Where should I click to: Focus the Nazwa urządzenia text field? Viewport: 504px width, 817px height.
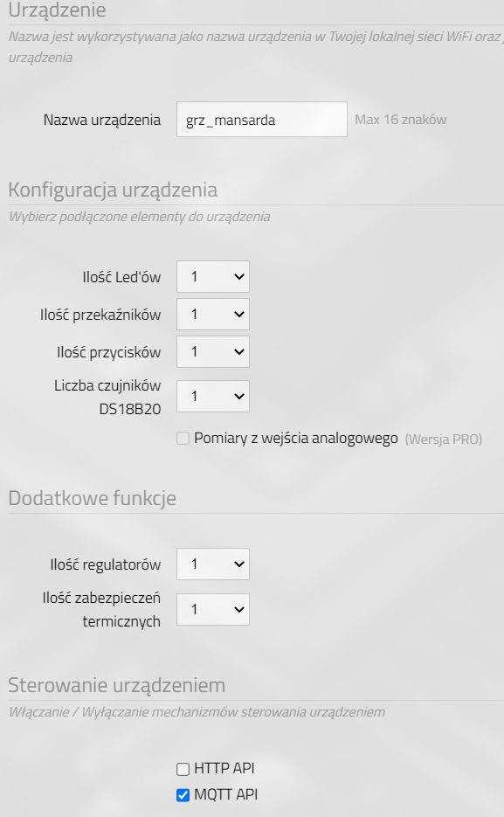coord(262,120)
